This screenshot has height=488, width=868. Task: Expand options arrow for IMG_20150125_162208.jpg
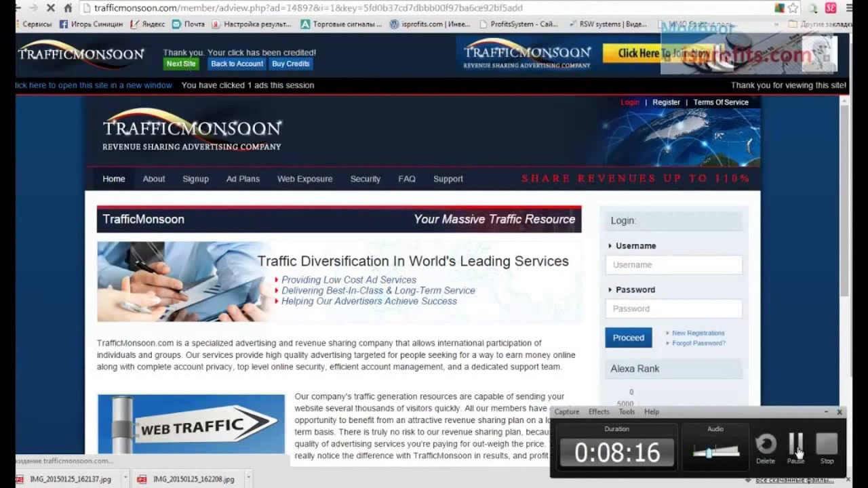coord(249,479)
